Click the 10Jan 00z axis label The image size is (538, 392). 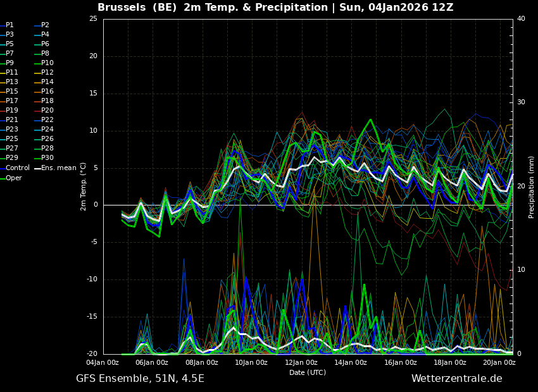point(251,362)
